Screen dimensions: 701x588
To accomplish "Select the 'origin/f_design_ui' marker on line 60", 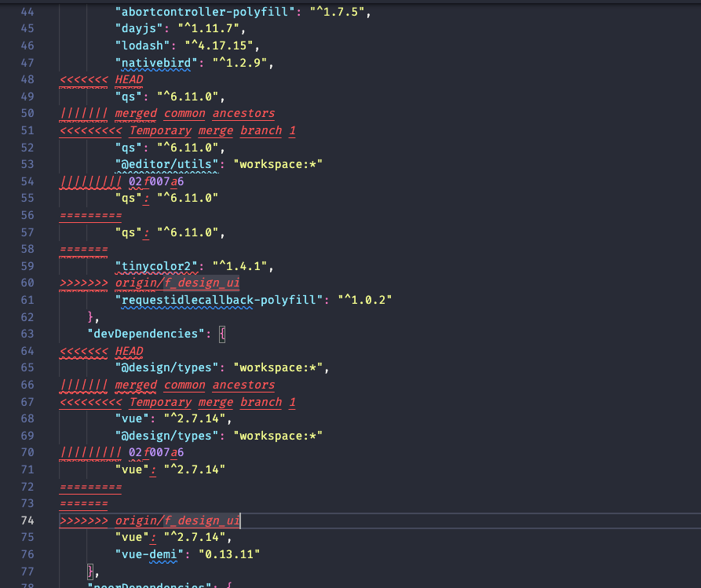I will click(177, 283).
